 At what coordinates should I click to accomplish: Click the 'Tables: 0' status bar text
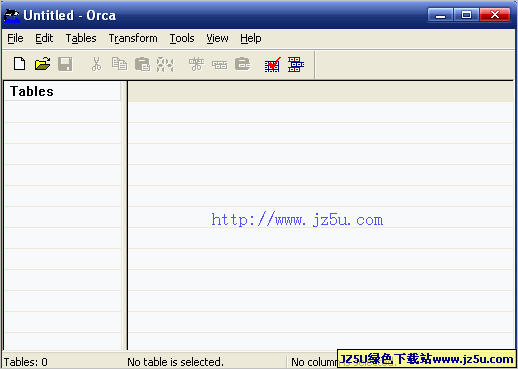click(26, 362)
